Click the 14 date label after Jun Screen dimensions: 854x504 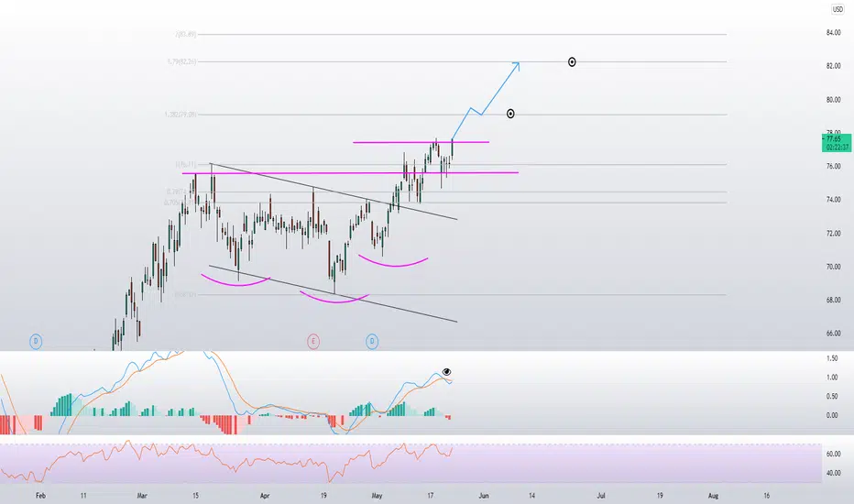531,496
